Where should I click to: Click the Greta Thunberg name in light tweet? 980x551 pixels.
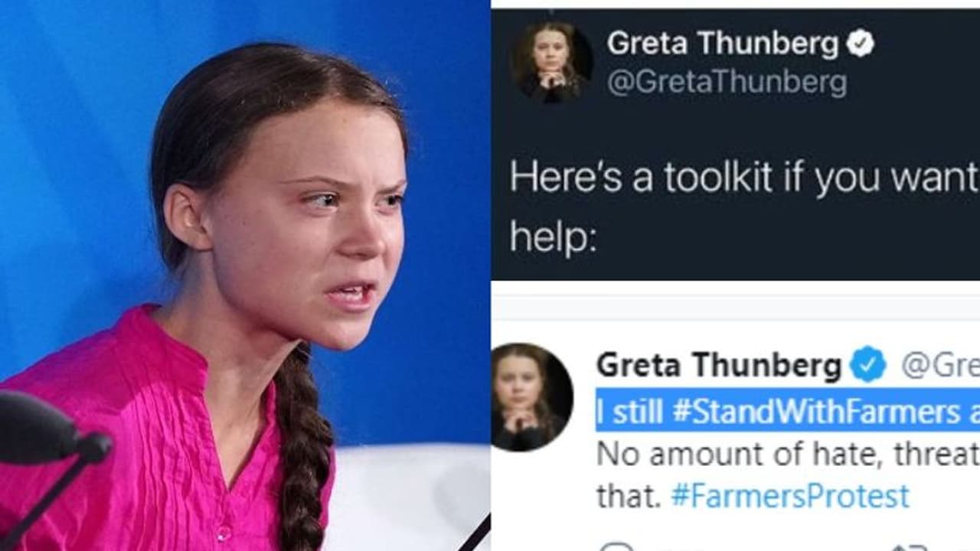click(x=719, y=366)
